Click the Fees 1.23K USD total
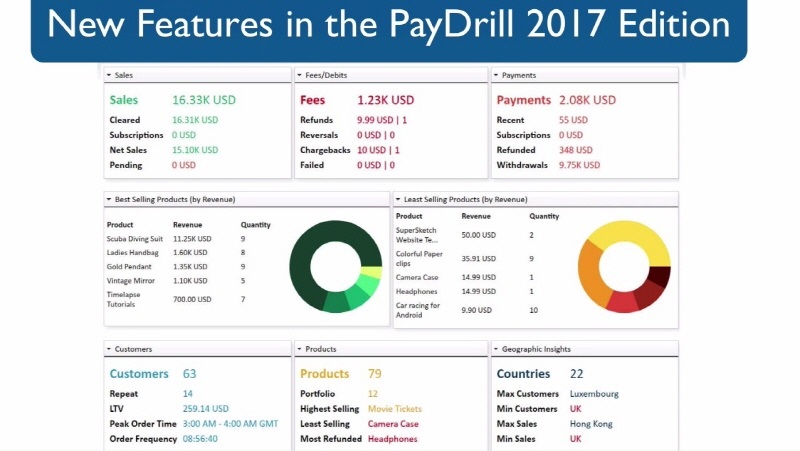This screenshot has width=800, height=451. tap(386, 100)
